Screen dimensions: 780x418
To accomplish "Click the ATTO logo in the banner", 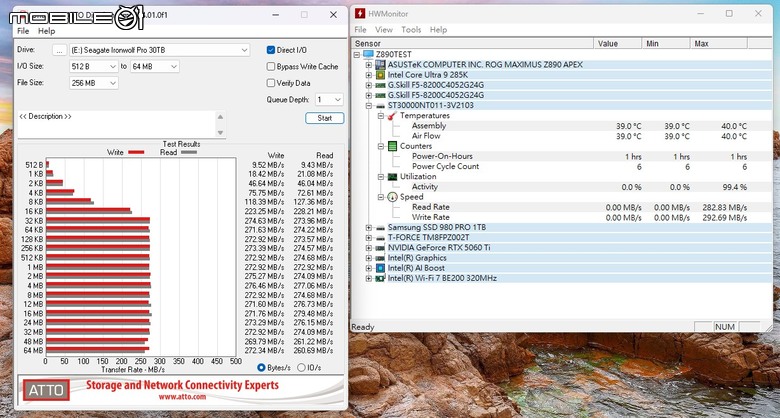I will tap(46, 391).
